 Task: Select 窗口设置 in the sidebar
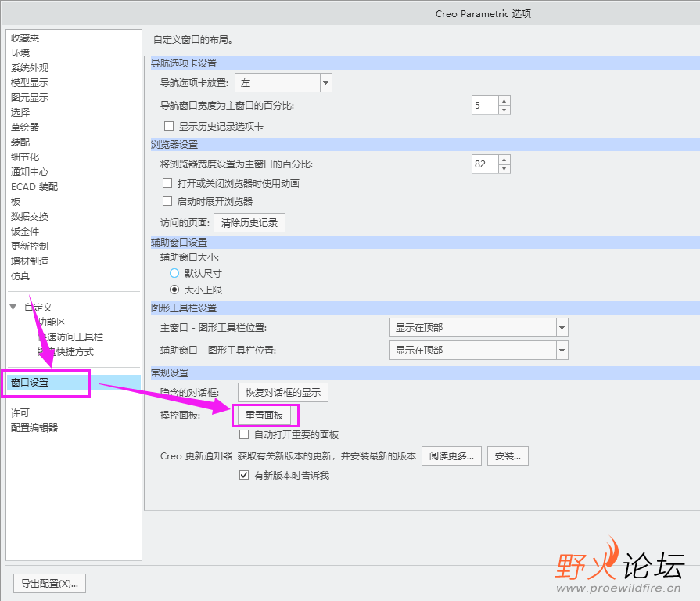click(x=74, y=383)
